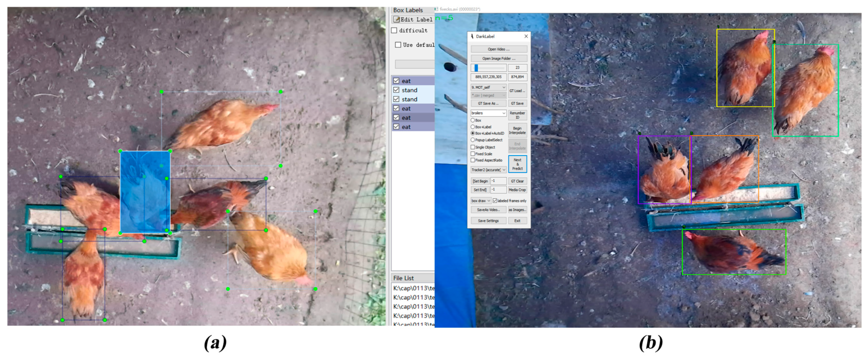Click the File List panel header
Viewport: 868px width, 360px height.
pyautogui.click(x=413, y=278)
